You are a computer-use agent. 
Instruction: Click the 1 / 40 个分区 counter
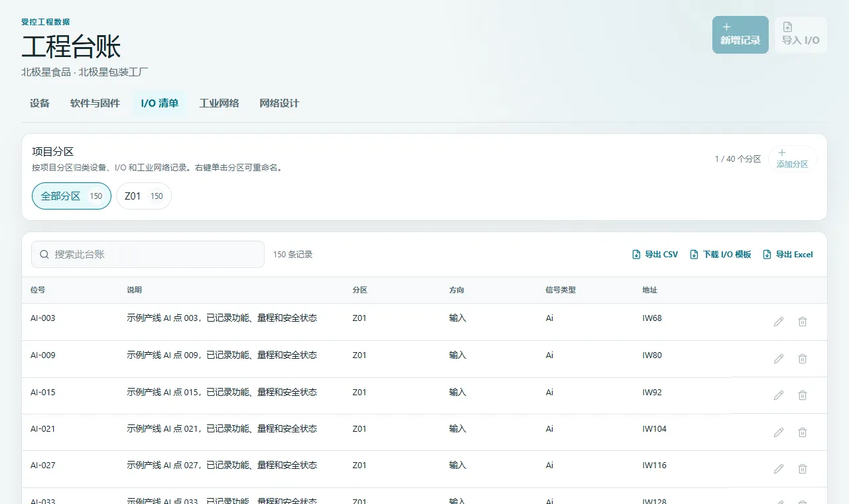738,159
